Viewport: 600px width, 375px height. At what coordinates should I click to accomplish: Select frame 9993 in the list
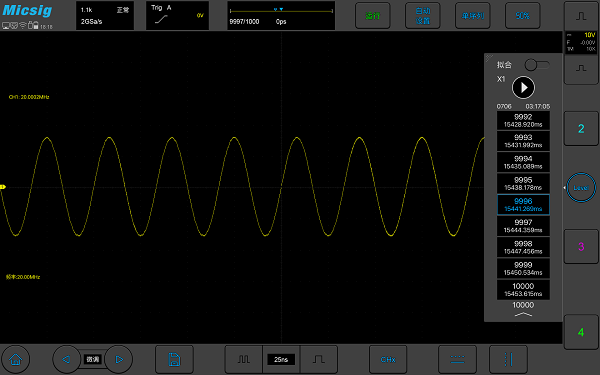click(523, 141)
